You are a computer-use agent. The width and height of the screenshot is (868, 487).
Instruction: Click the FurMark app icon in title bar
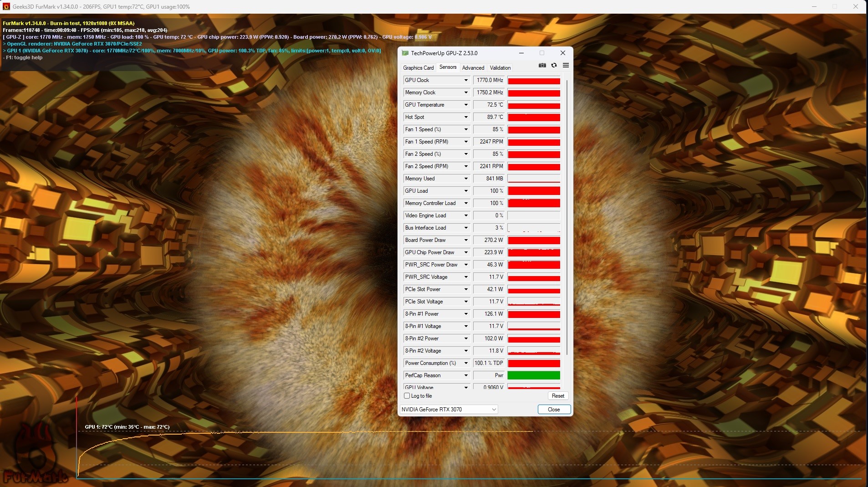click(6, 7)
